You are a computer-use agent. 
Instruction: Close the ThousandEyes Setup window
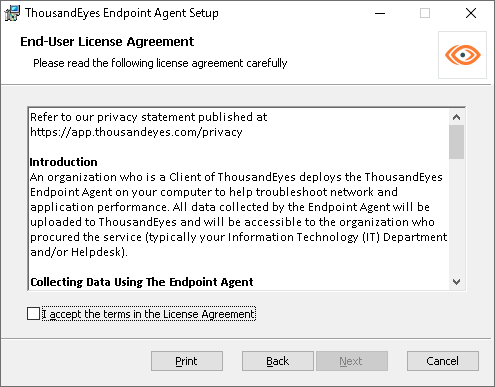[x=471, y=13]
